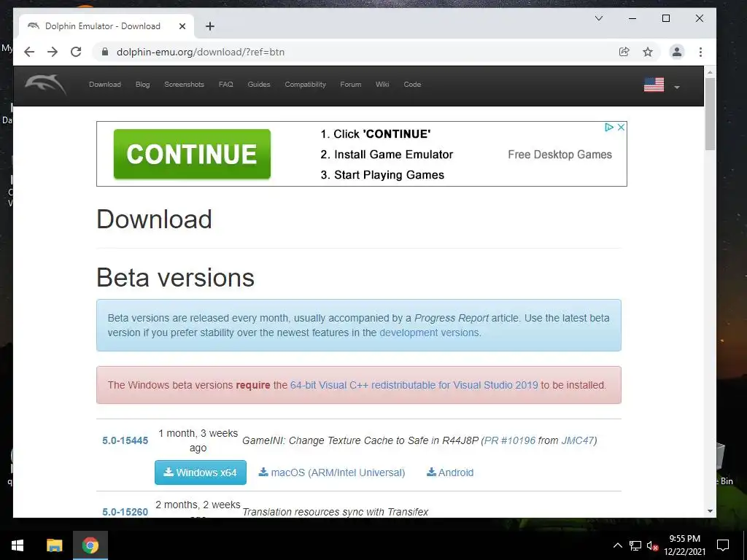Click the browser forward arrow

(x=53, y=52)
